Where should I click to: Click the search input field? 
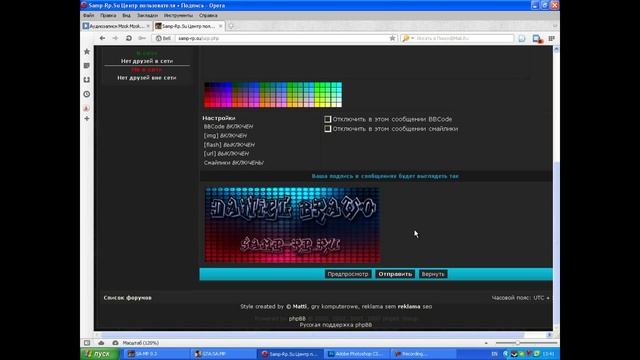coord(464,38)
